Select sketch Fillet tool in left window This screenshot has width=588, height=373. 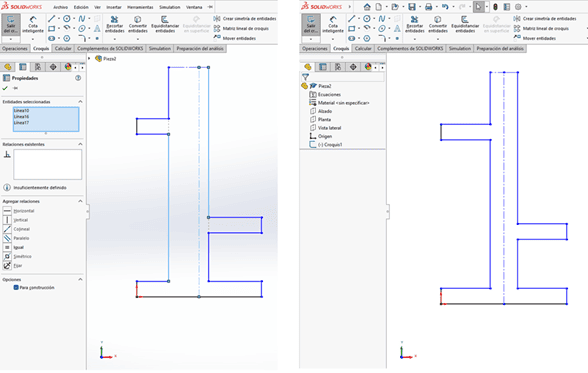point(82,38)
